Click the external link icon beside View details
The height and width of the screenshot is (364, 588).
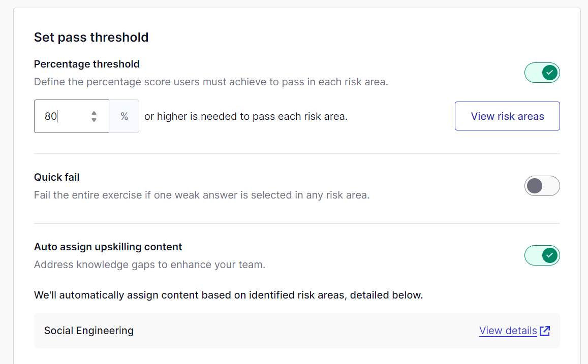tap(545, 330)
